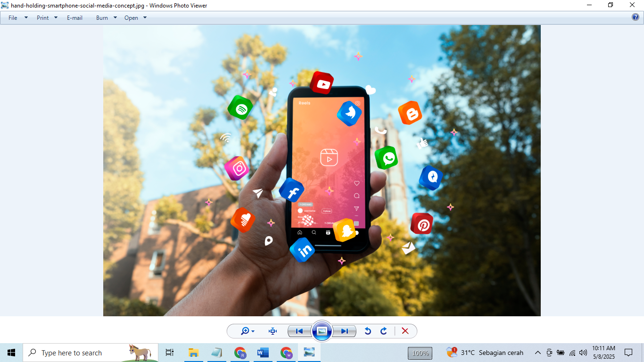Open the notepad app on the taskbar
The height and width of the screenshot is (362, 644).
point(216,353)
